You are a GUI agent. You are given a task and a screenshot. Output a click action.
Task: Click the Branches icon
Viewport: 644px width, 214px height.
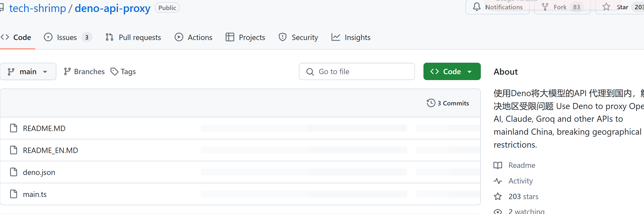click(67, 72)
